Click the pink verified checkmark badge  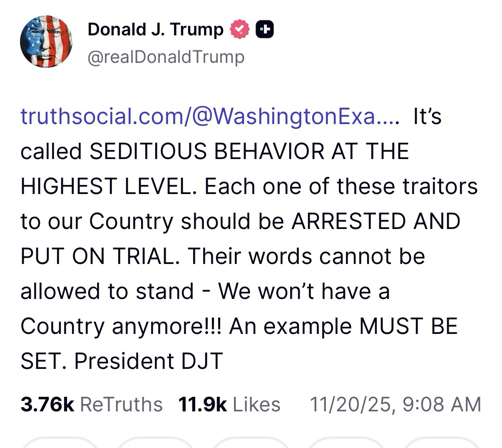pos(239,29)
